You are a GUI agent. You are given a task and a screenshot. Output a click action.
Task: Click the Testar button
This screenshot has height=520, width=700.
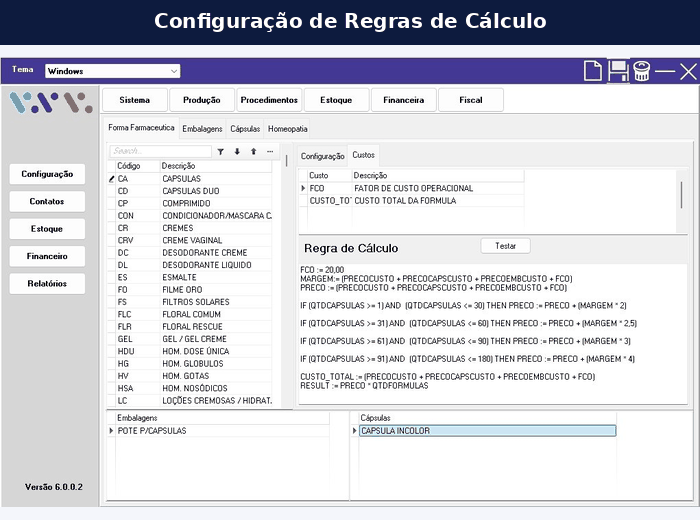pos(505,246)
